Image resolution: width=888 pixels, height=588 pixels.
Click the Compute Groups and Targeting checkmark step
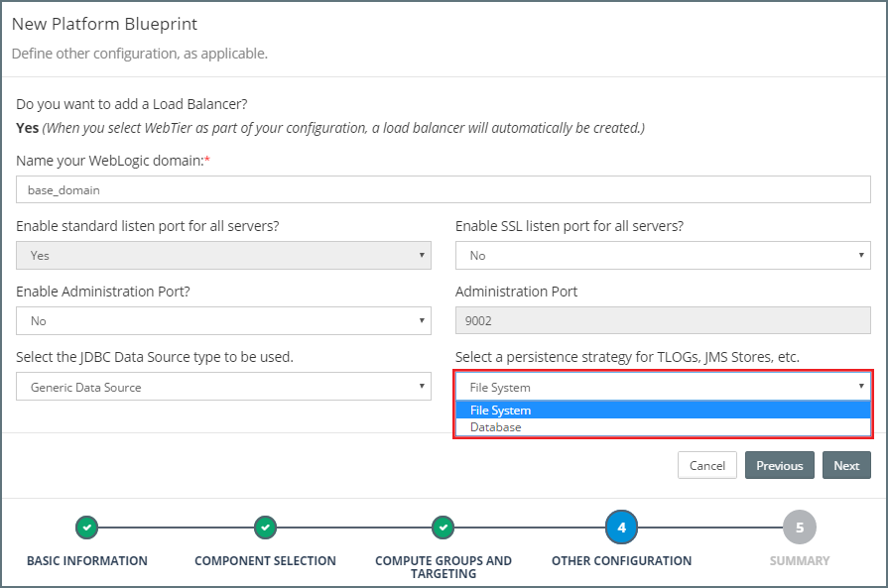(444, 528)
